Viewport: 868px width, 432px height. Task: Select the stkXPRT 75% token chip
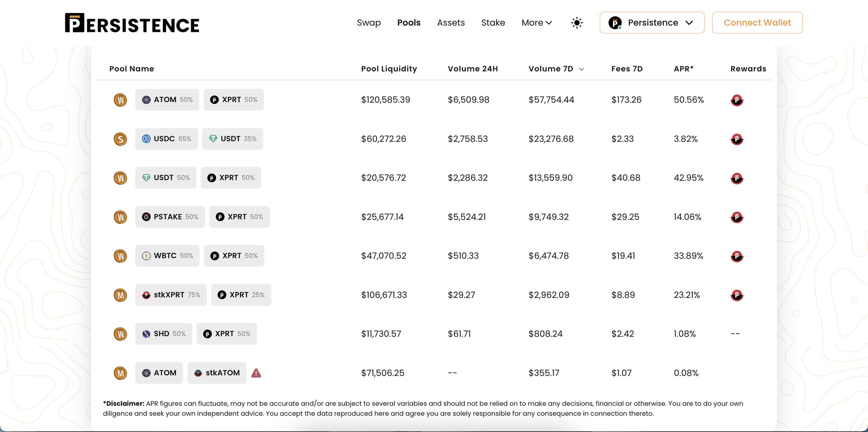point(171,295)
